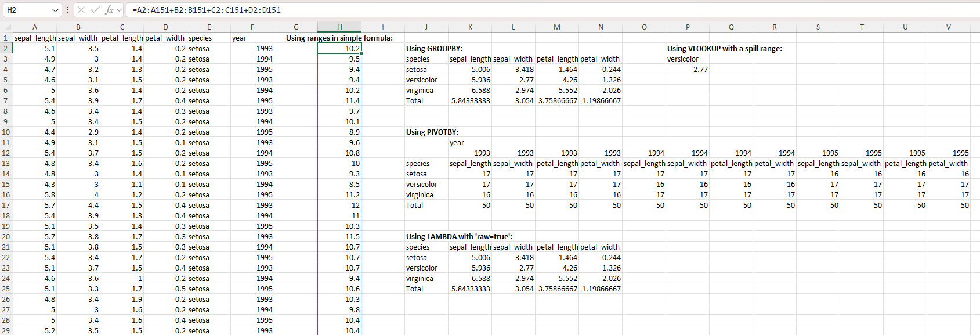This screenshot has width=980, height=335.
Task: Click the sepal_length header in cell A1
Action: point(35,38)
